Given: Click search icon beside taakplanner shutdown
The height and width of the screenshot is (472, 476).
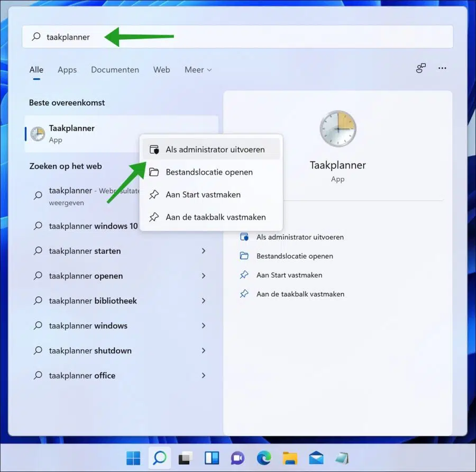Looking at the screenshot, I should 38,350.
